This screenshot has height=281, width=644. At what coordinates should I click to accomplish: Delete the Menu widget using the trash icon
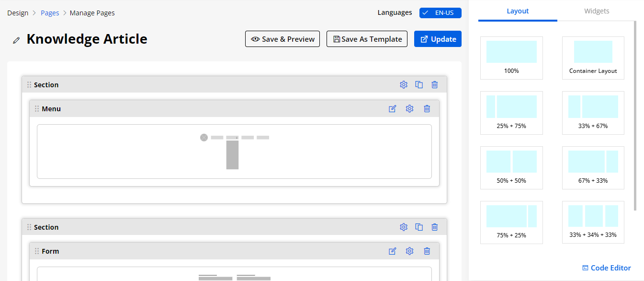(427, 109)
